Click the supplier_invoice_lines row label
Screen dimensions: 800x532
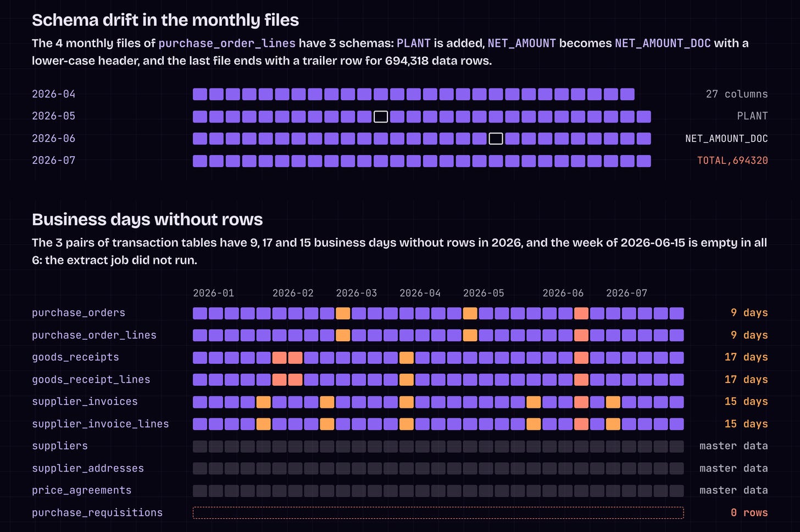click(x=101, y=424)
